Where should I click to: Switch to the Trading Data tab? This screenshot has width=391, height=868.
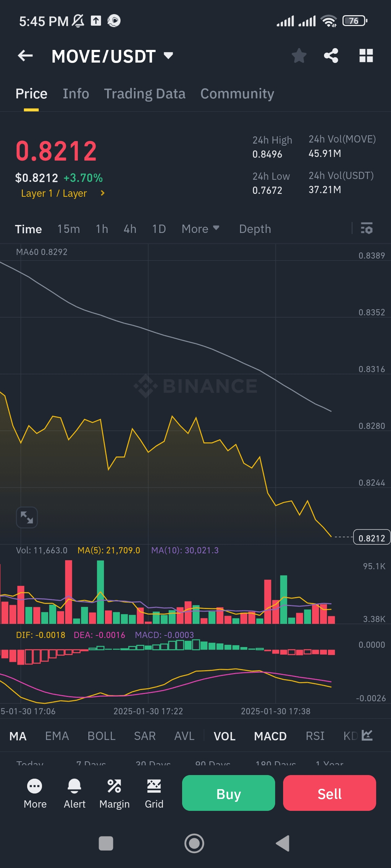(x=144, y=94)
